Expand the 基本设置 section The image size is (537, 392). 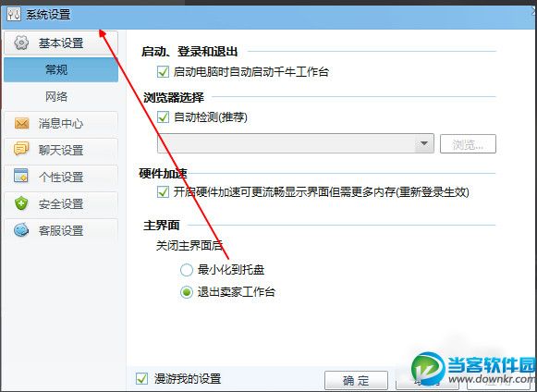coord(61,43)
